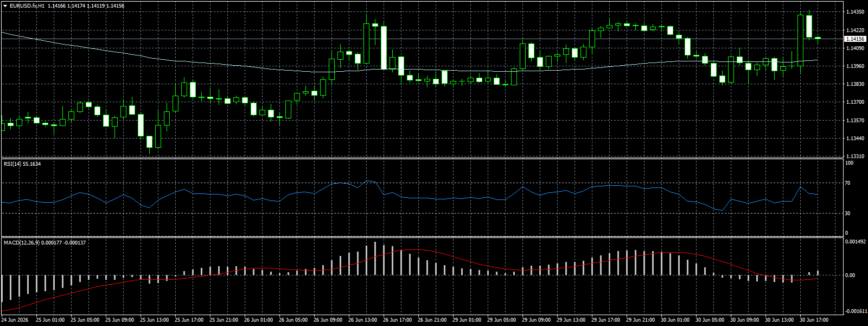This screenshot has height=326, width=868.
Task: Click the RSI overbought level 70 label
Action: click(x=848, y=184)
